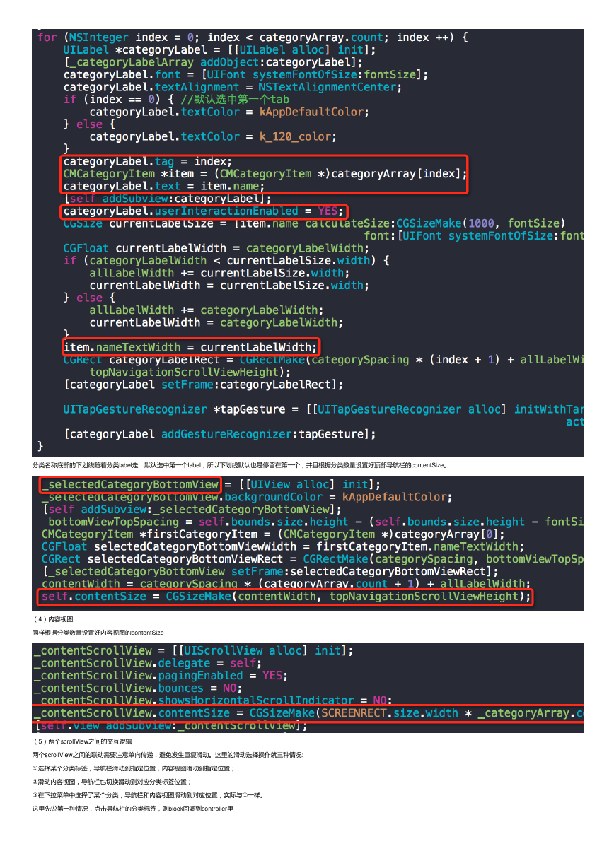Select the 'UITapGestureRecognizer *tapGesture' line
Viewport: 614px width, 868px height.
(323, 409)
